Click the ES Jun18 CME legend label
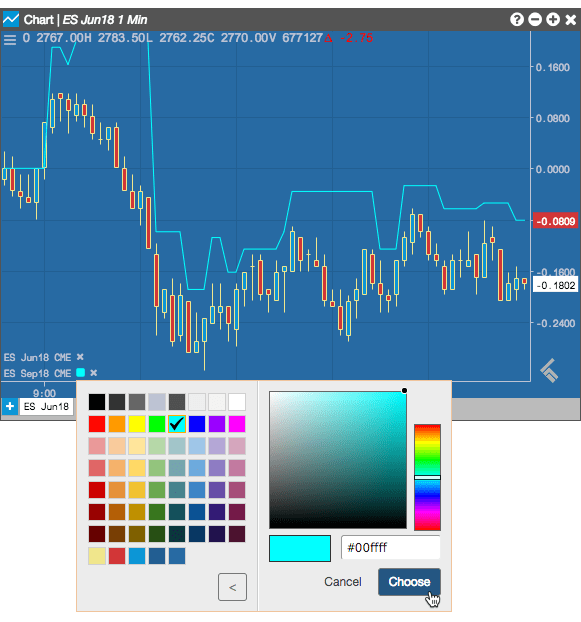 38,357
